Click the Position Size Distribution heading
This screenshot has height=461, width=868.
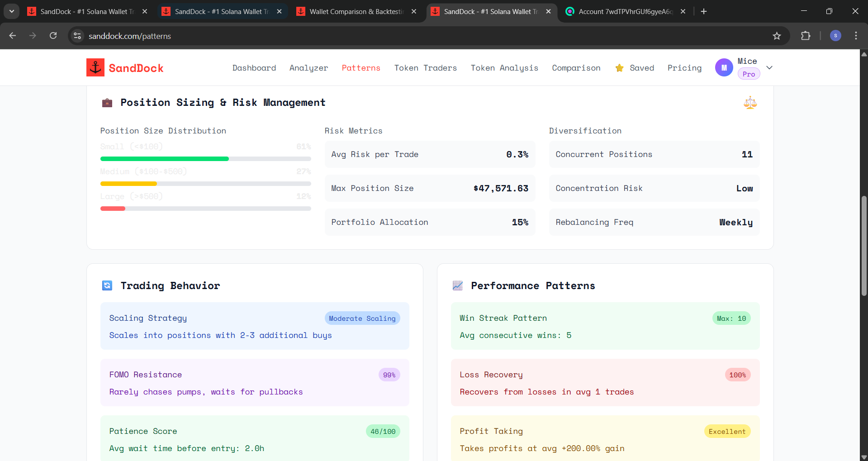tap(163, 131)
